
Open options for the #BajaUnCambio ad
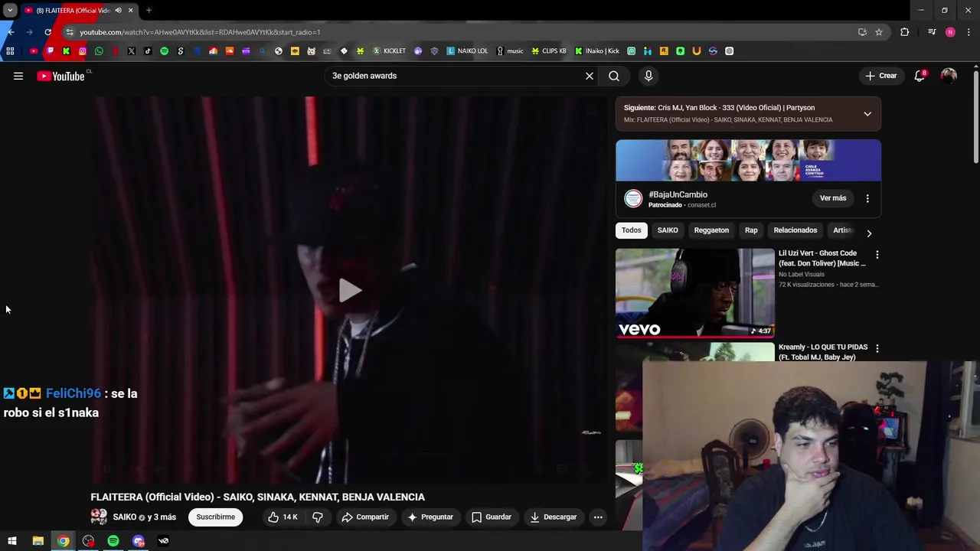pyautogui.click(x=867, y=198)
